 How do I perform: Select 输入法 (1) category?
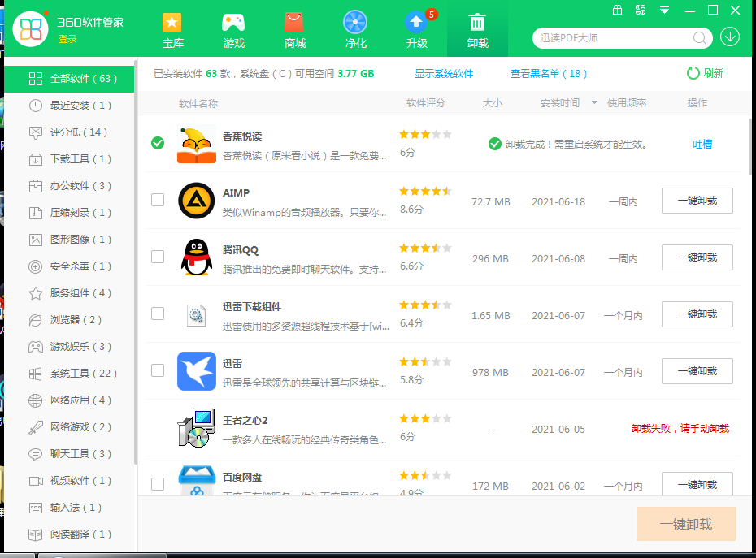point(69,508)
